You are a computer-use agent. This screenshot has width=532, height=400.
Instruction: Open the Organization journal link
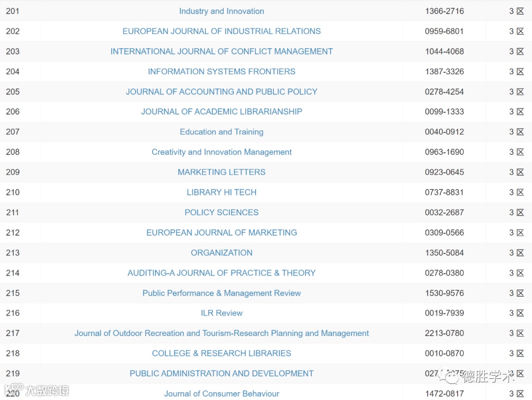222,252
